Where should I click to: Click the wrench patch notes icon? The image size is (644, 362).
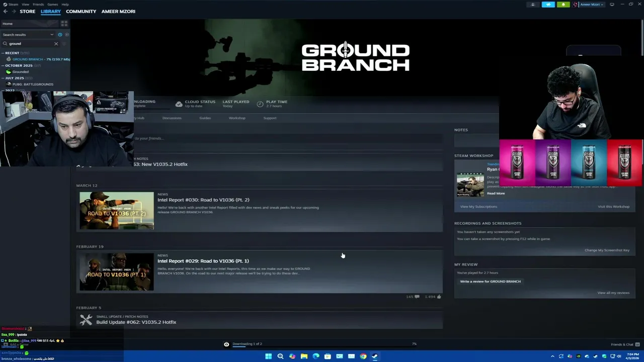point(86,320)
